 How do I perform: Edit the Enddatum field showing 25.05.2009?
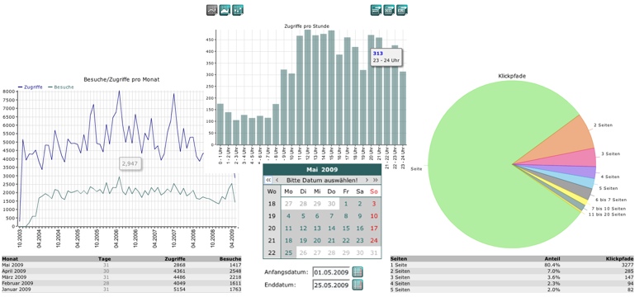point(331,285)
